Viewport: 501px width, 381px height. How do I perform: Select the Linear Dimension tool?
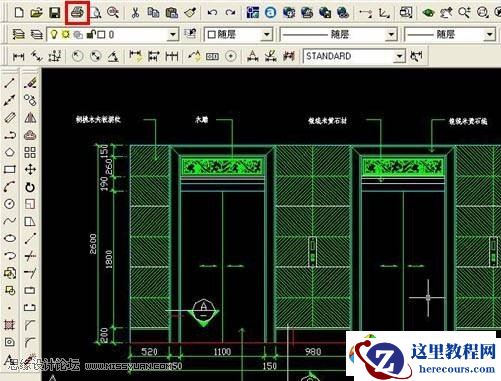coord(18,56)
